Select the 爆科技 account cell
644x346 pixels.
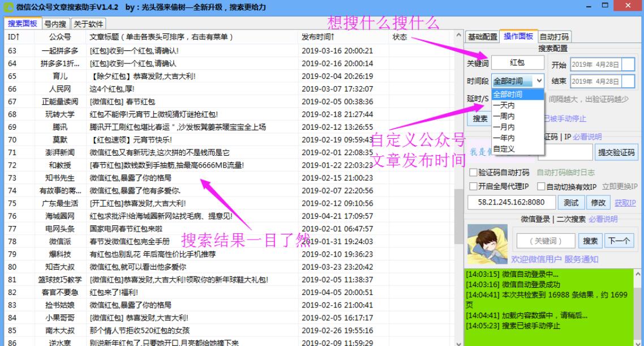60,254
